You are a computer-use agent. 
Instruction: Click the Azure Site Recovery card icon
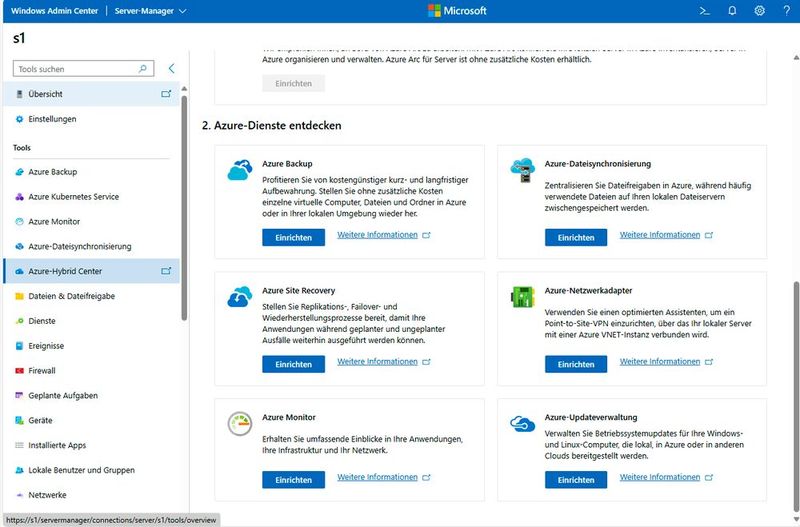tap(240, 296)
